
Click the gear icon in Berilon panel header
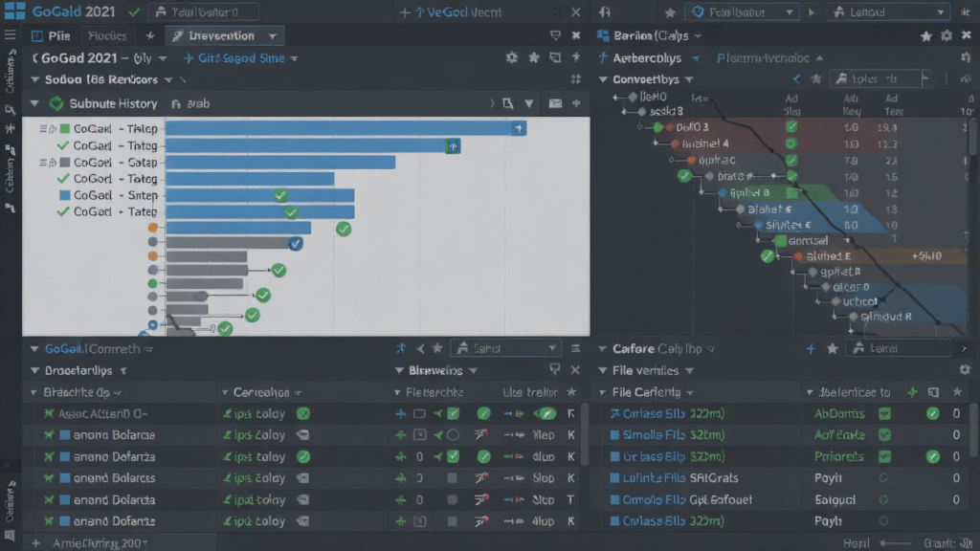coord(947,36)
